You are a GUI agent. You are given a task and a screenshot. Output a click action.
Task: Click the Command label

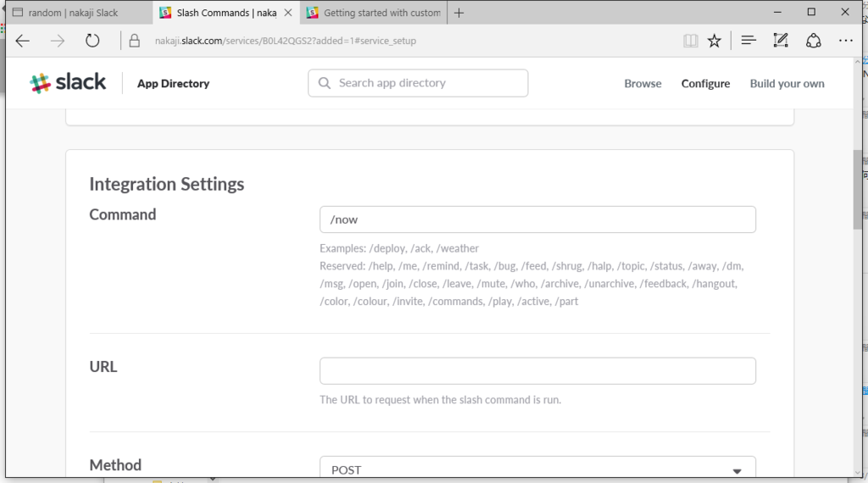click(123, 214)
